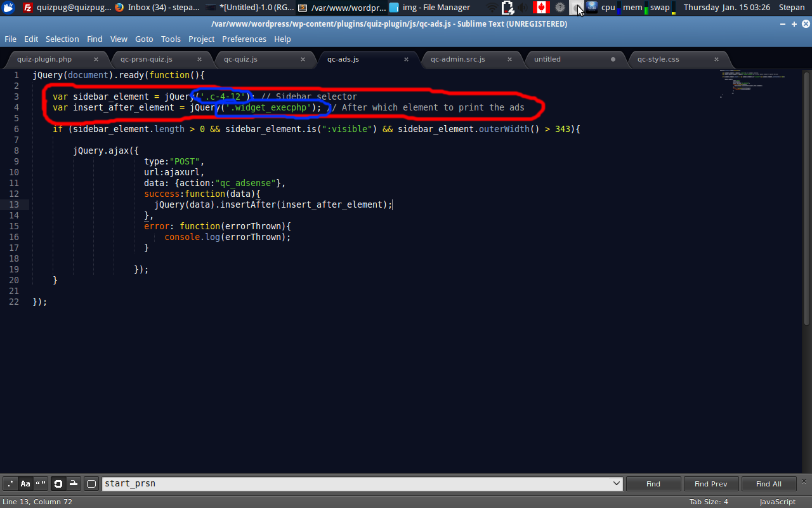Open the Goto menu

[x=144, y=39]
